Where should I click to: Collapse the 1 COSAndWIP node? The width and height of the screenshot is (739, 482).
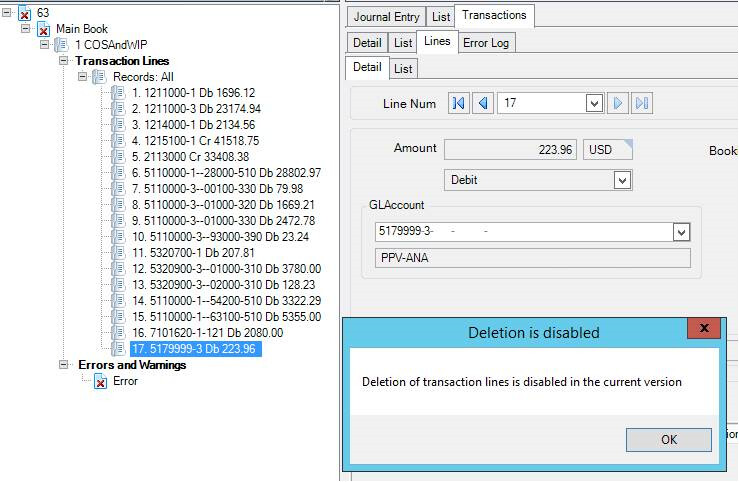(x=44, y=45)
